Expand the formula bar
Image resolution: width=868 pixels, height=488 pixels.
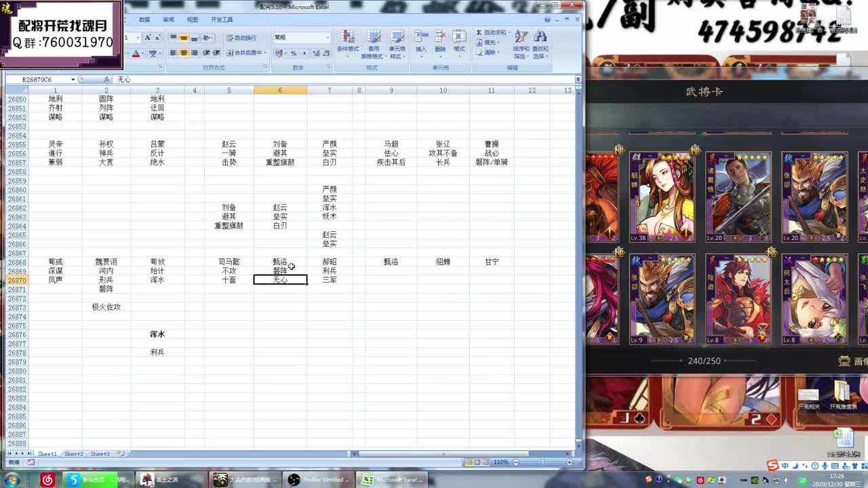pyautogui.click(x=578, y=79)
